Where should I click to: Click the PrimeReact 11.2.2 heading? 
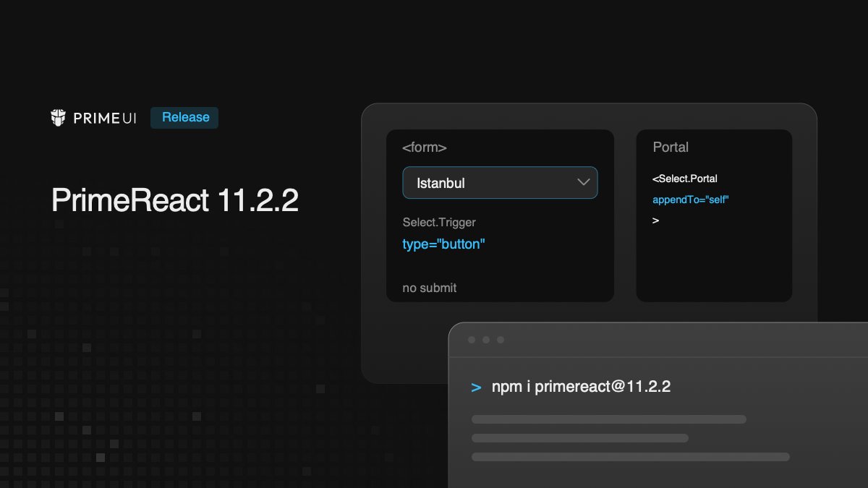(175, 201)
